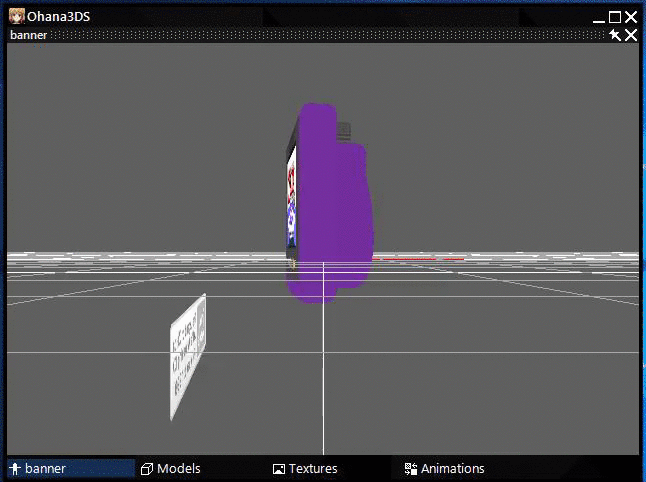The image size is (646, 482).
Task: Close the Ohana3DS window
Action: [x=631, y=17]
